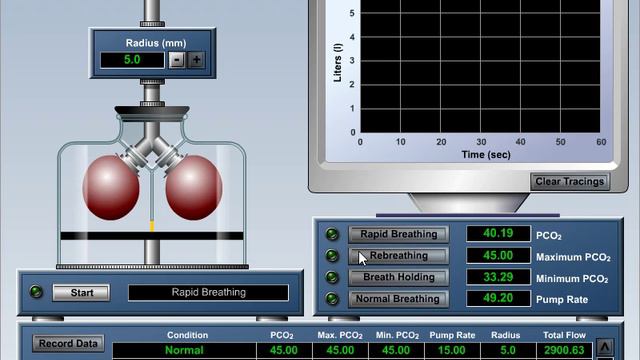Choose the Rebreathing pattern button
The height and width of the screenshot is (360, 640).
[398, 256]
